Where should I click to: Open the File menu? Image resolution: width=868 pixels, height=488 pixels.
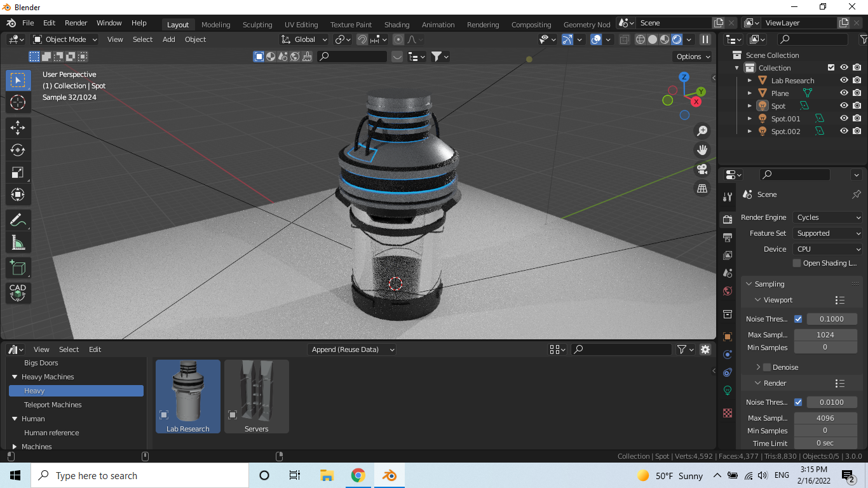28,23
